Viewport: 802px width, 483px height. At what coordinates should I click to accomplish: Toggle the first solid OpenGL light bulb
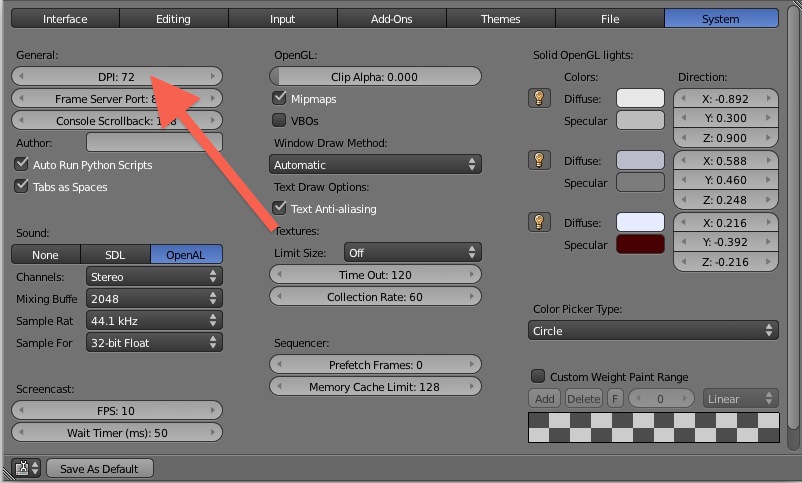coord(539,98)
